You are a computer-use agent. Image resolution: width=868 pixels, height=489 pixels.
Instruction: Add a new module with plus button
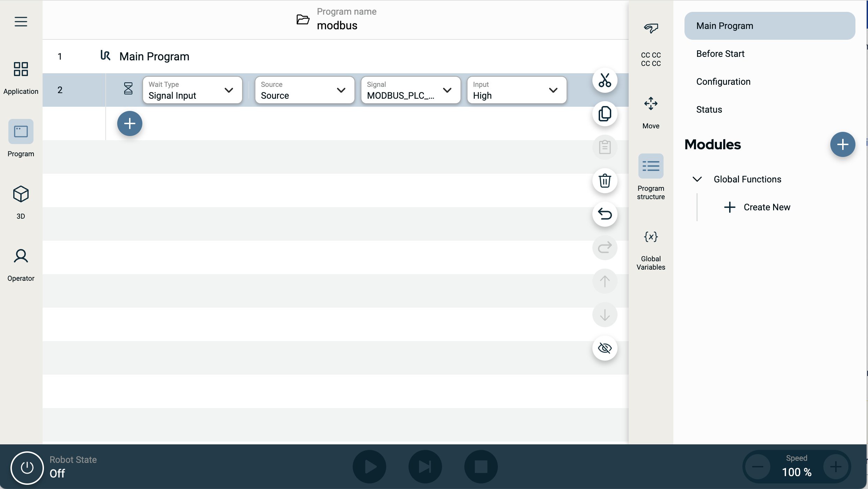(842, 144)
